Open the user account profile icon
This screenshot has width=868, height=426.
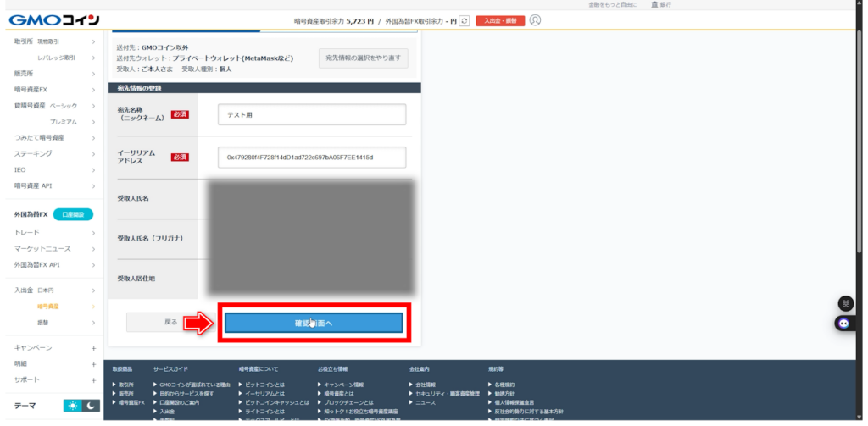coord(535,20)
